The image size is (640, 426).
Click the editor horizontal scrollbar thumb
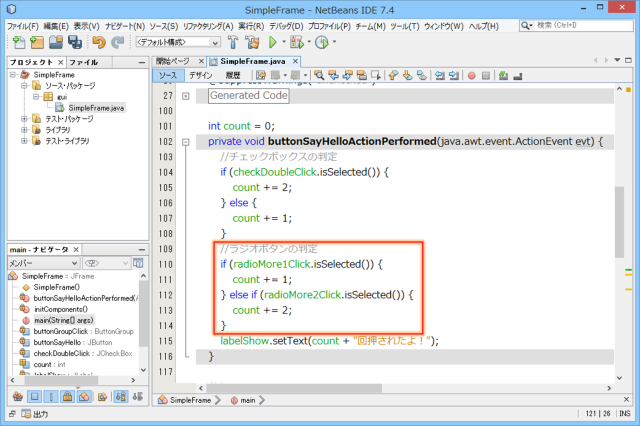point(294,388)
